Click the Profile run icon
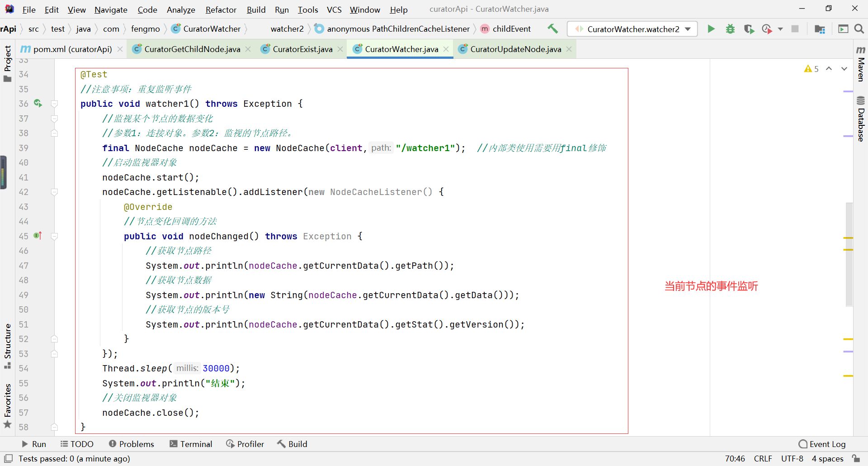Image resolution: width=868 pixels, height=466 pixels. [767, 29]
